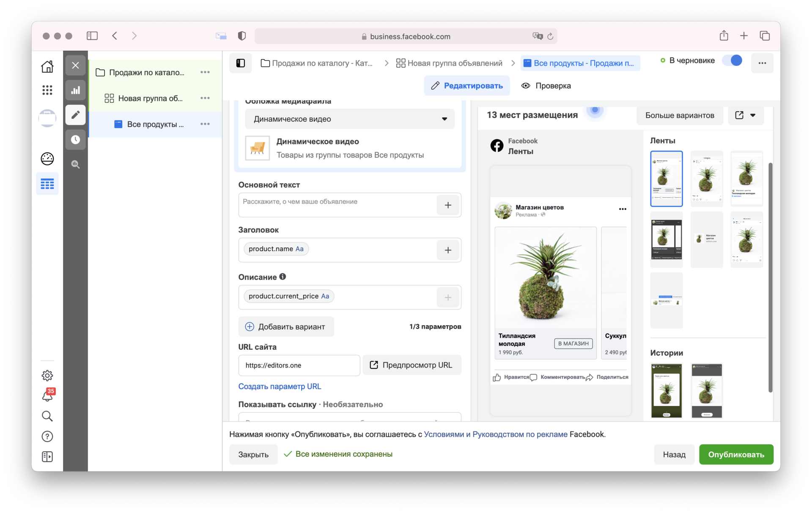Open the notifications bell icon

tap(47, 396)
